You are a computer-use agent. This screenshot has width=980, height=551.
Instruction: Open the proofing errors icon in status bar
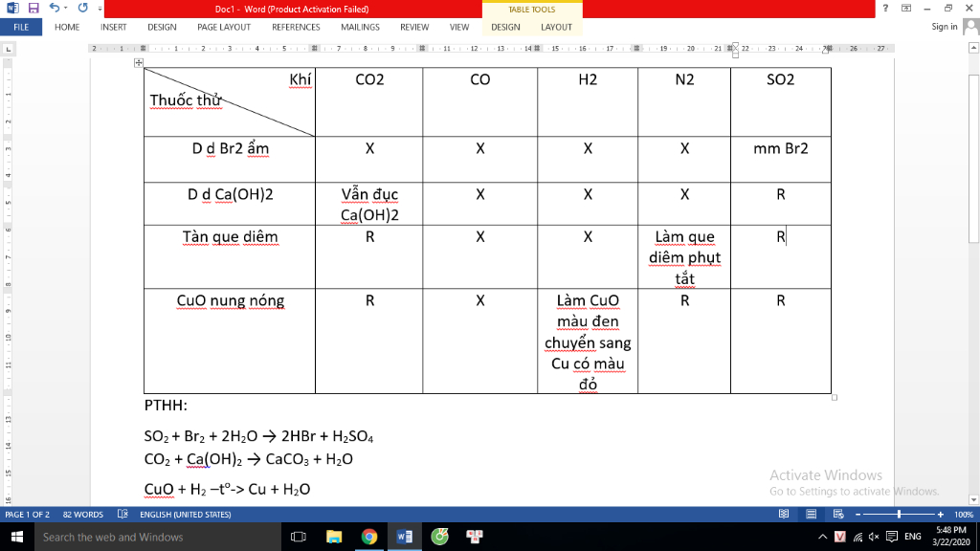pos(122,514)
